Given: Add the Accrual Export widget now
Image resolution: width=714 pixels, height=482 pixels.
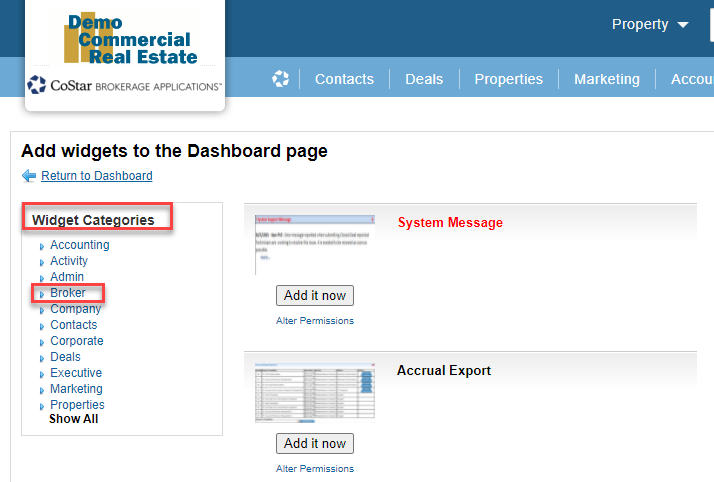Looking at the screenshot, I should [314, 443].
